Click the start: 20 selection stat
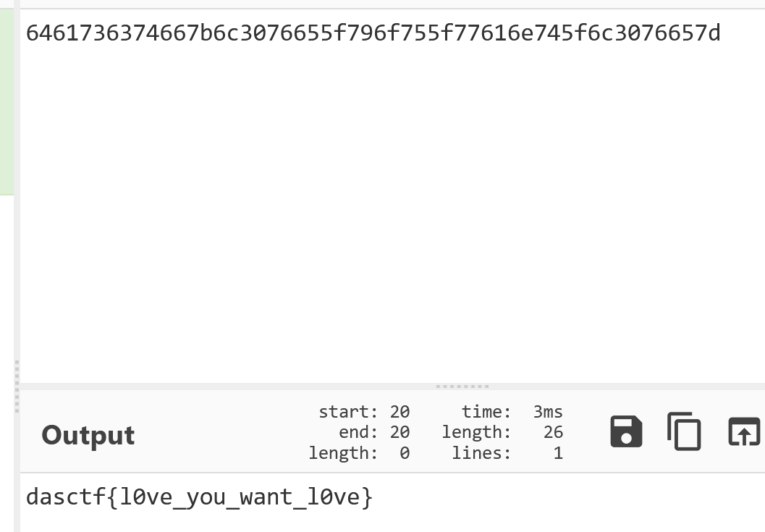Viewport: 765px width, 532px height. click(x=364, y=412)
